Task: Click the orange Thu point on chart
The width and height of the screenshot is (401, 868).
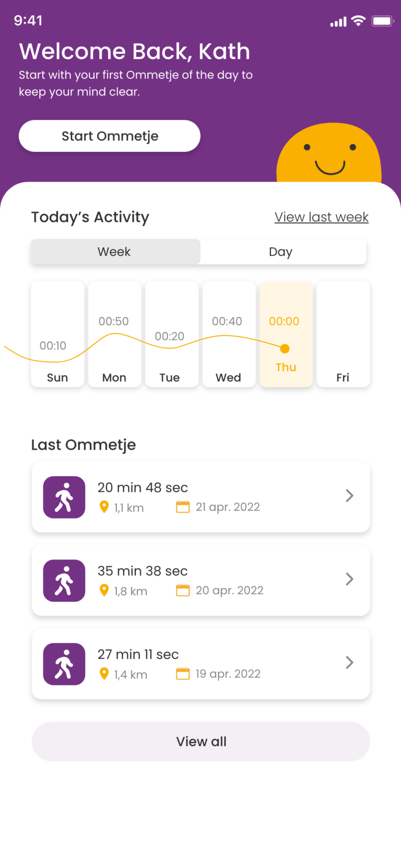Action: 285,348
